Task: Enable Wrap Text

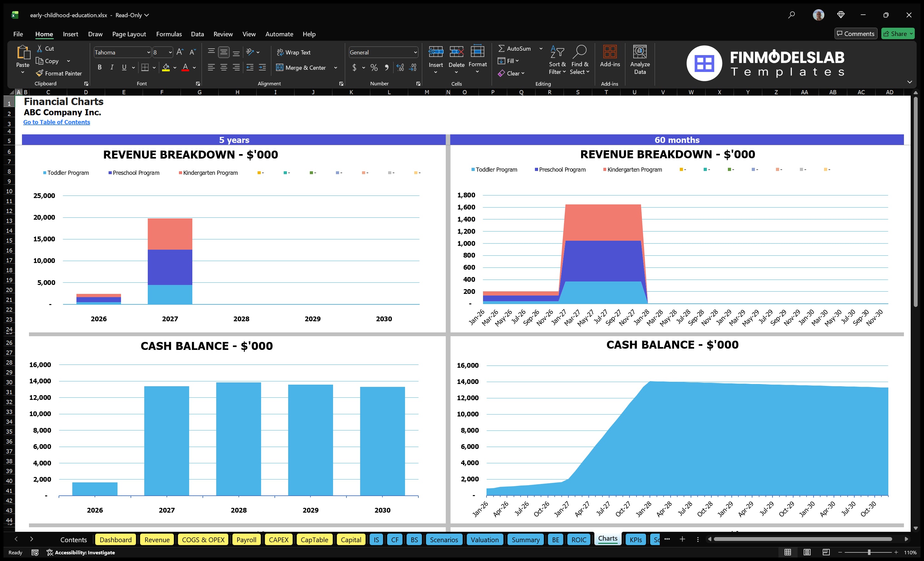Action: click(x=294, y=52)
